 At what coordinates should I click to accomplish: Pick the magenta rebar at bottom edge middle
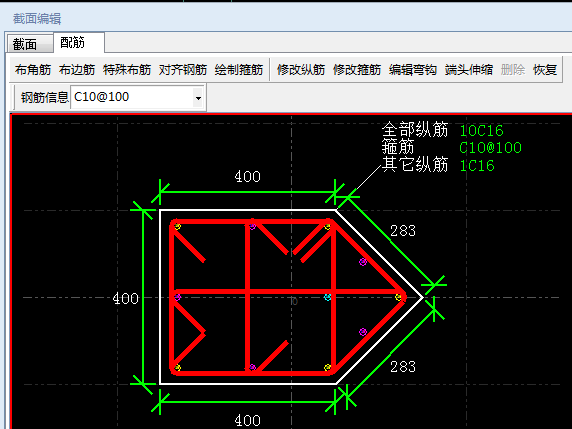tap(252, 367)
